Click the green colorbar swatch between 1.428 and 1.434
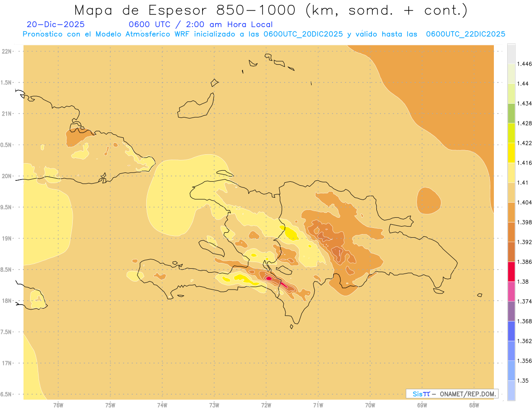The image size is (532, 411). (511, 113)
